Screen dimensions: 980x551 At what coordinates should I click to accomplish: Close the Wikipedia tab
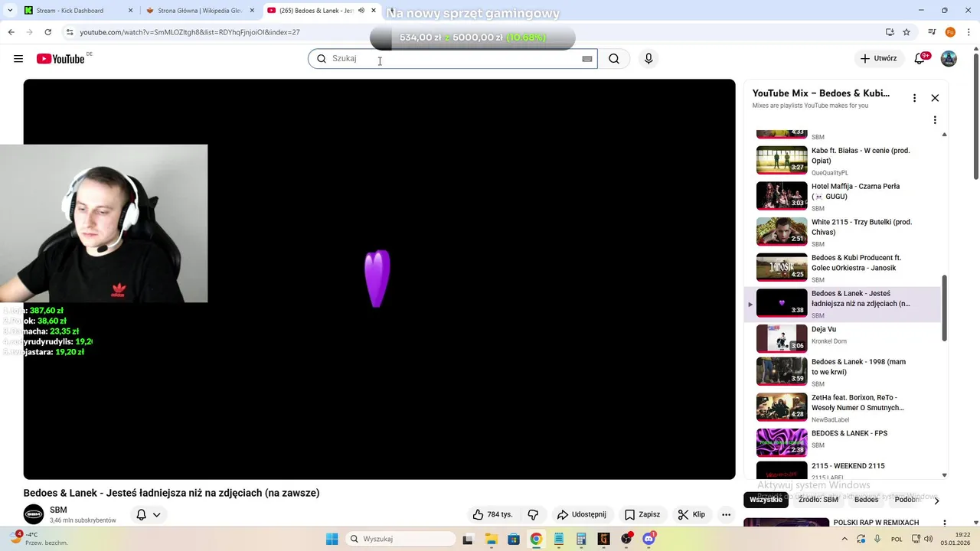[x=252, y=11]
